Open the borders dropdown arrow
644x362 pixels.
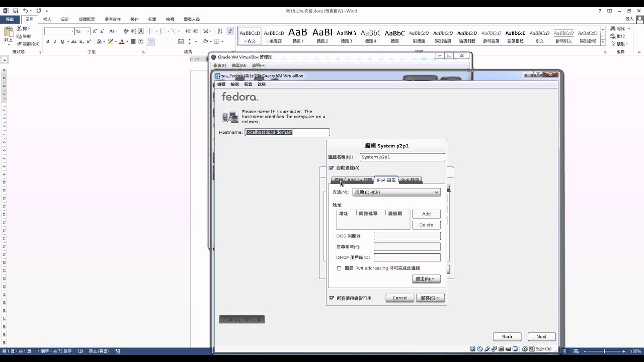[x=222, y=42]
